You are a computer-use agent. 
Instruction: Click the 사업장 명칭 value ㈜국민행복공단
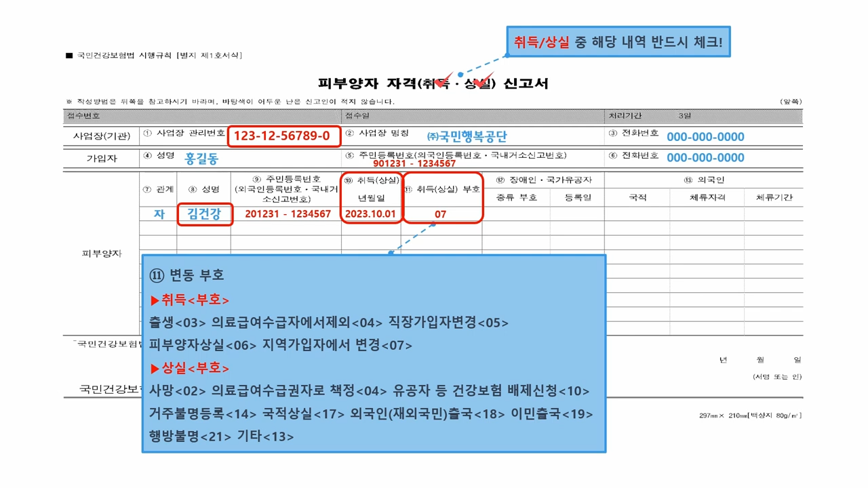467,136
